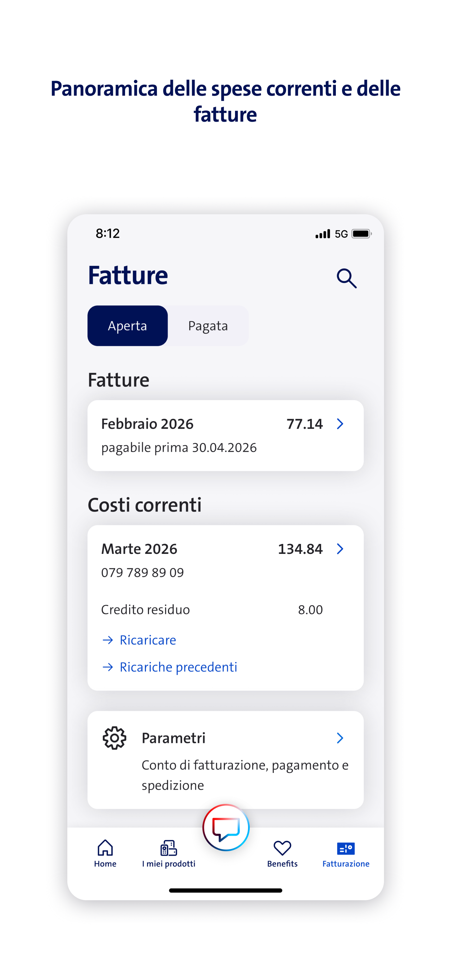Tap the 5G network status indicator
451x980 pixels.
pos(341,234)
